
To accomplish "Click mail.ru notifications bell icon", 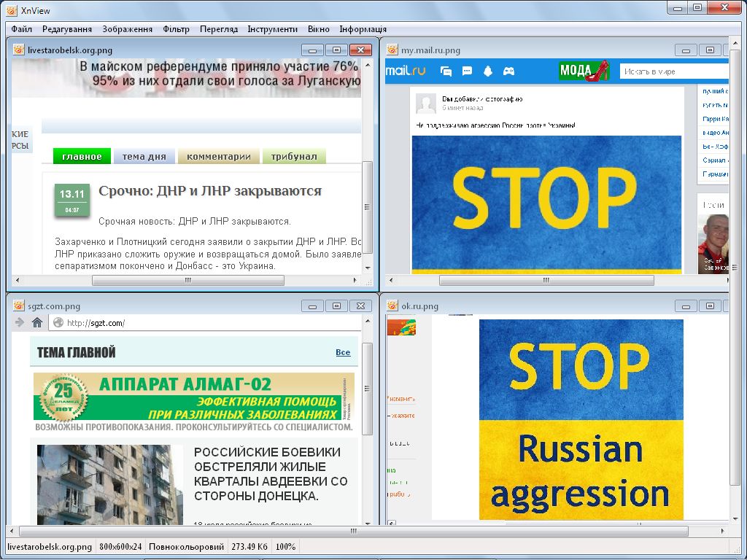I will tap(488, 71).
